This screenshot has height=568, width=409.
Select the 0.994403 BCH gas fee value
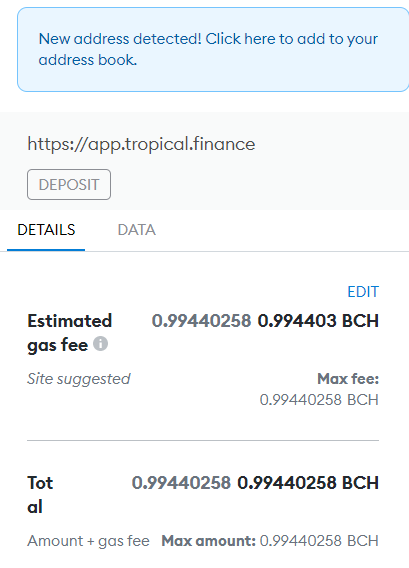[x=318, y=321]
